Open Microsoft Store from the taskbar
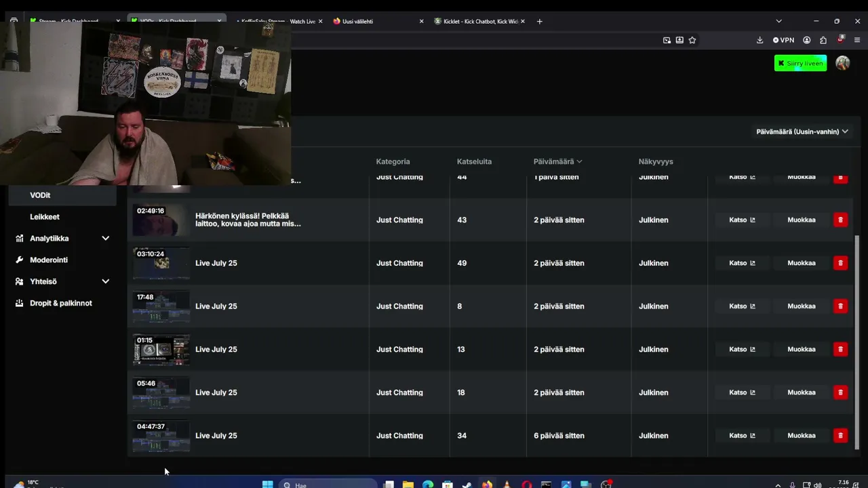This screenshot has width=868, height=488. pos(448,484)
